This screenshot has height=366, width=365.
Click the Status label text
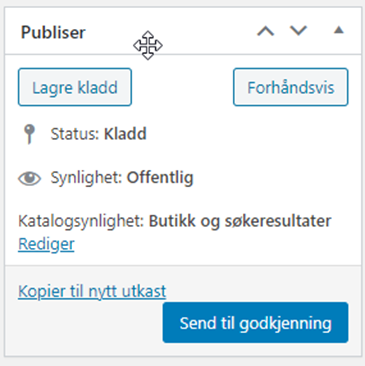75,134
